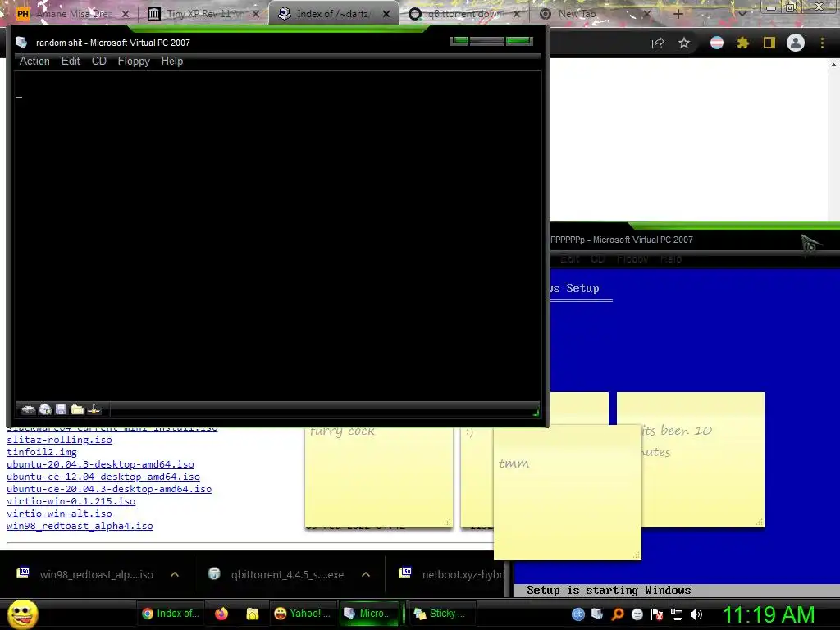
Task: Open the Chrome extensions puzzle icon
Action: 743,43
